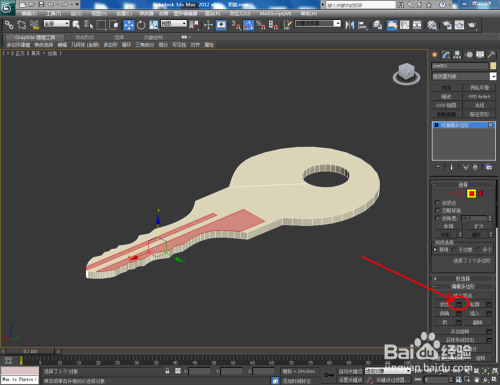
Task: Choose the Rectangular Selection Region tool
Action: pyautogui.click(x=101, y=25)
